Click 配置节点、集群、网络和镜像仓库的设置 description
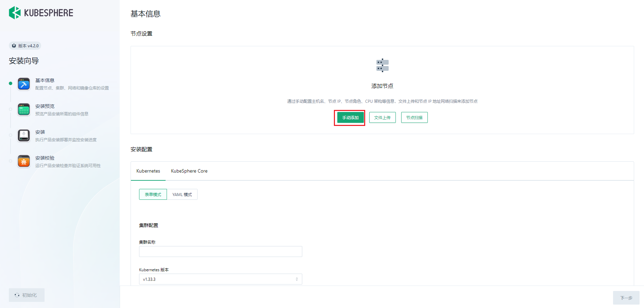This screenshot has height=308, width=644. pyautogui.click(x=72, y=88)
